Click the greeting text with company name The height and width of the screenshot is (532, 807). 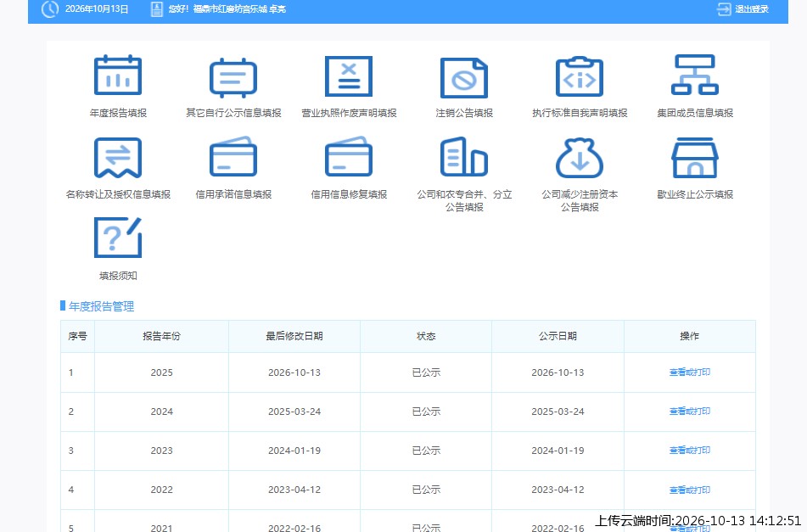click(x=227, y=8)
